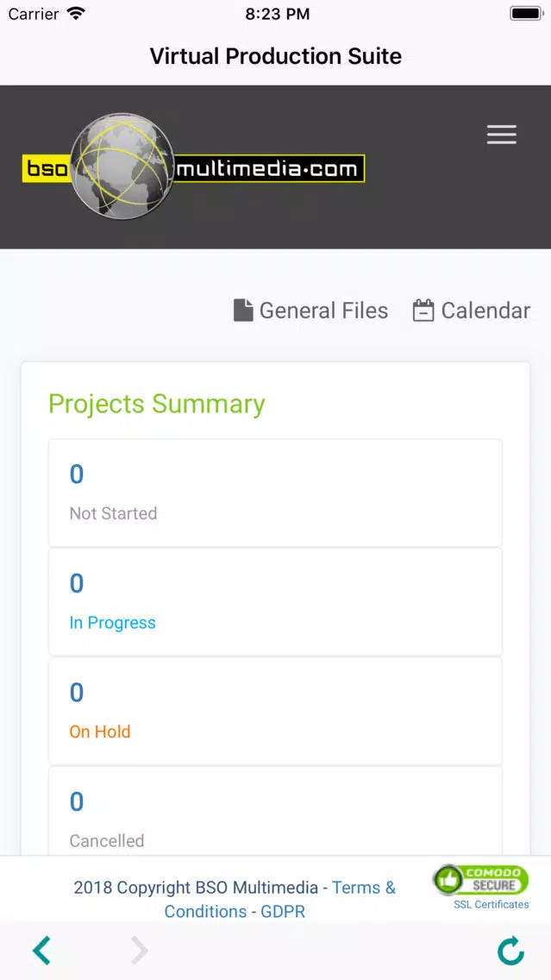This screenshot has width=551, height=980.
Task: Select the Cancelled projects card
Action: (276, 811)
